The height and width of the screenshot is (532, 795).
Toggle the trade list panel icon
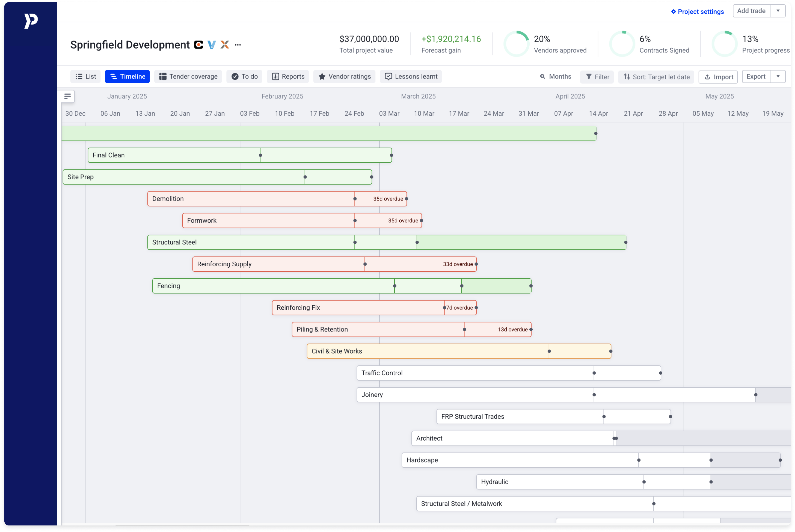pyautogui.click(x=67, y=96)
